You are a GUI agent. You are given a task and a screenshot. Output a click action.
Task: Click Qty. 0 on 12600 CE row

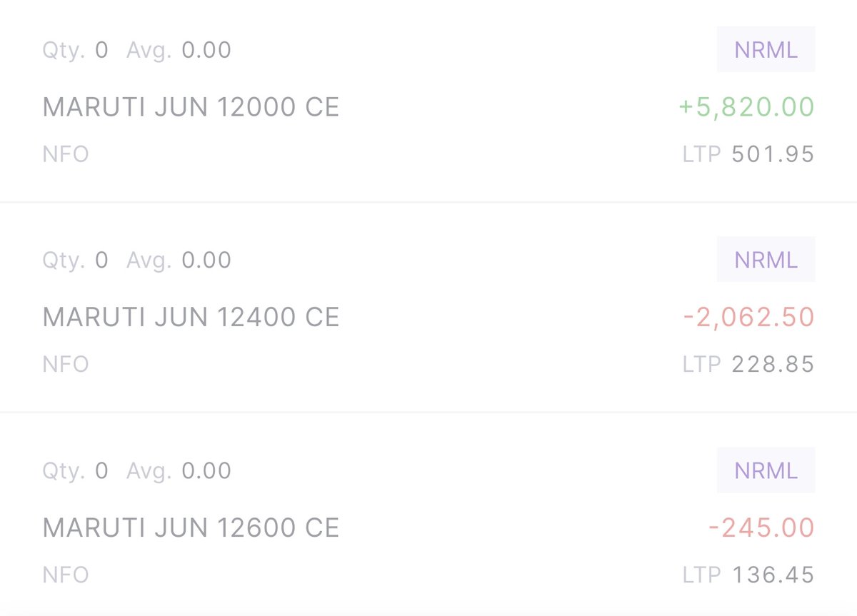coord(76,471)
